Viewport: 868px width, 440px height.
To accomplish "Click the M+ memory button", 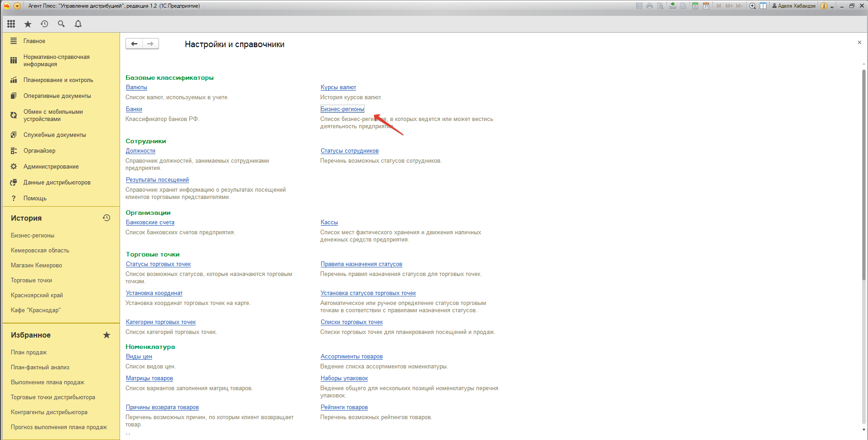I will pyautogui.click(x=729, y=6).
